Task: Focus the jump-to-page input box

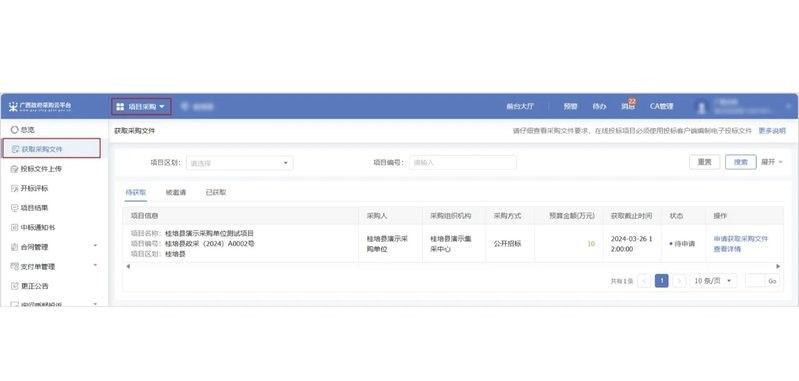Action: pos(755,281)
